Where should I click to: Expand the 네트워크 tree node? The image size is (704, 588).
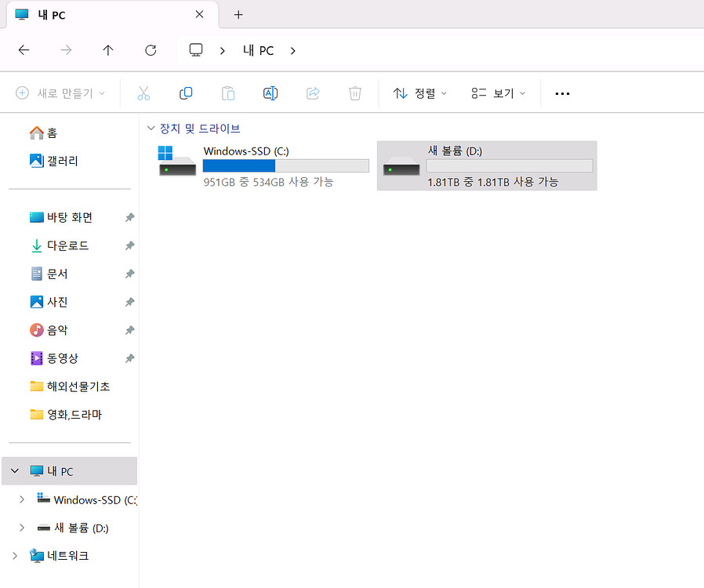tap(14, 556)
